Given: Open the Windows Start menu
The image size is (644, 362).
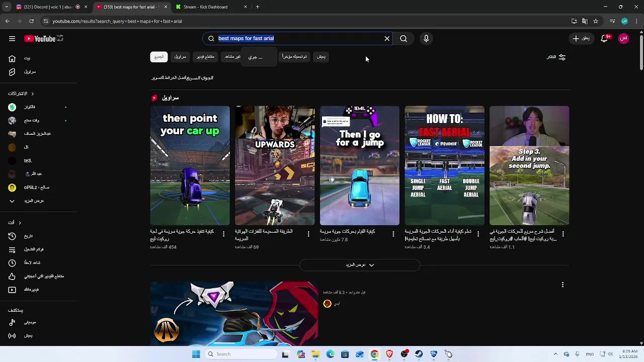Looking at the screenshot, I should [x=196, y=354].
